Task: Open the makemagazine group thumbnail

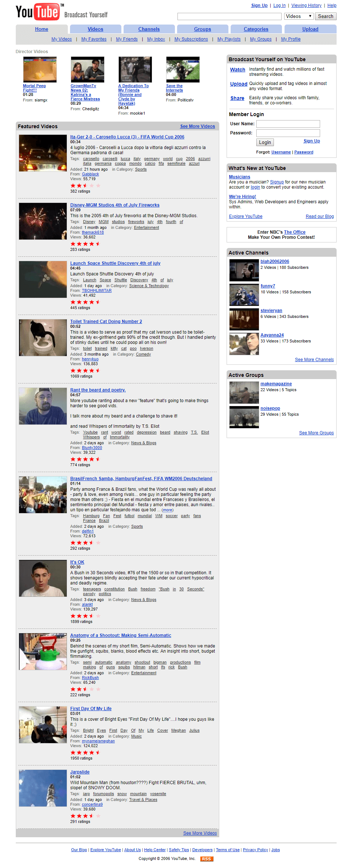Action: [x=244, y=392]
